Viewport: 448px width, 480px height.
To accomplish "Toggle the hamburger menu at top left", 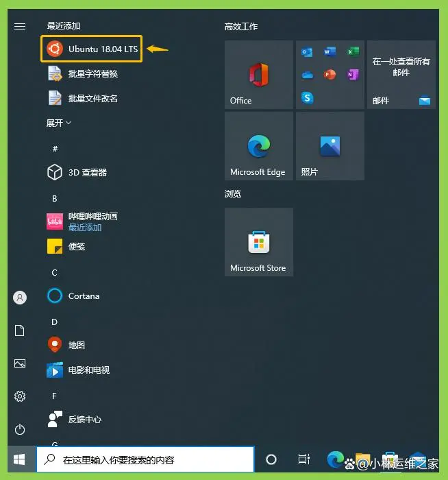I will point(20,26).
